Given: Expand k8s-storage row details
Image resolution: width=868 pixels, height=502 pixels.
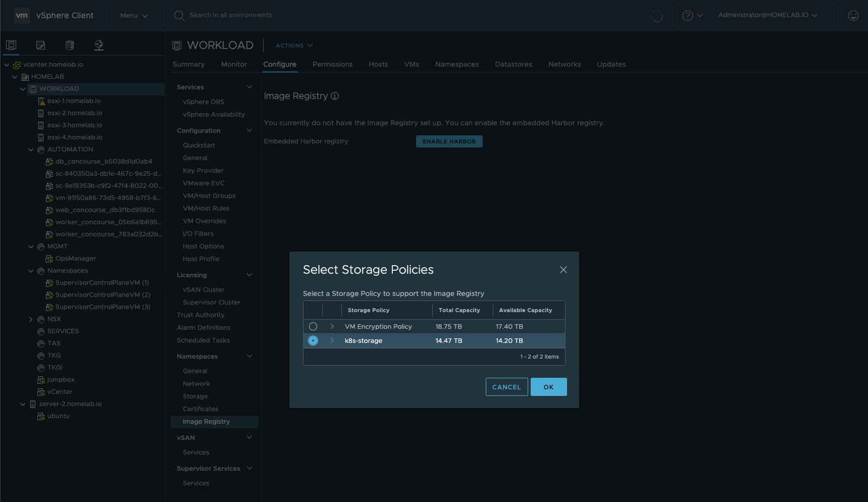Looking at the screenshot, I should click(332, 341).
